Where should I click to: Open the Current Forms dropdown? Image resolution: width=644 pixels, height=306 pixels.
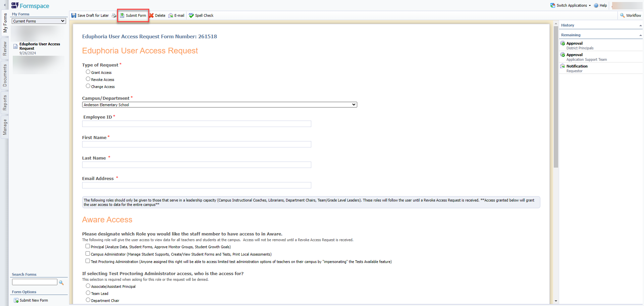pyautogui.click(x=39, y=21)
